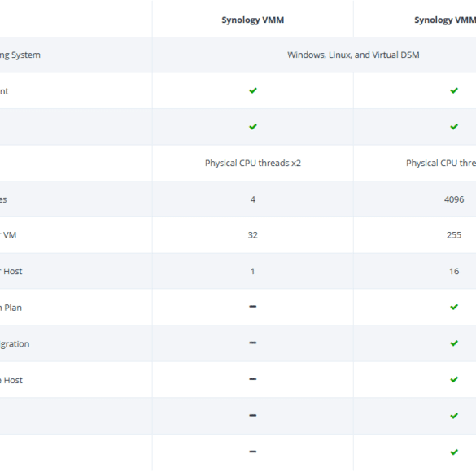Image resolution: width=476 pixels, height=476 pixels.
Task: Click the value 16 in the Host row
Action: point(454,272)
